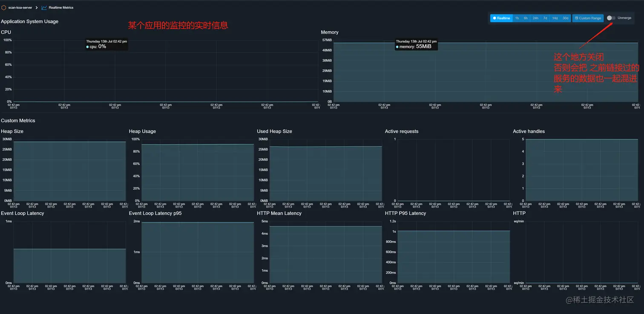Click the Custom Metrics section heading
Image resolution: width=644 pixels, height=314 pixels.
[x=18, y=121]
